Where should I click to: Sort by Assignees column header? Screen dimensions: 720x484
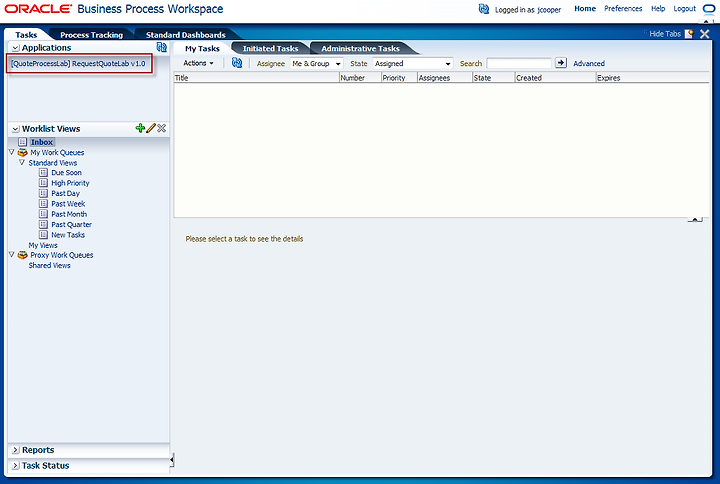tap(445, 78)
